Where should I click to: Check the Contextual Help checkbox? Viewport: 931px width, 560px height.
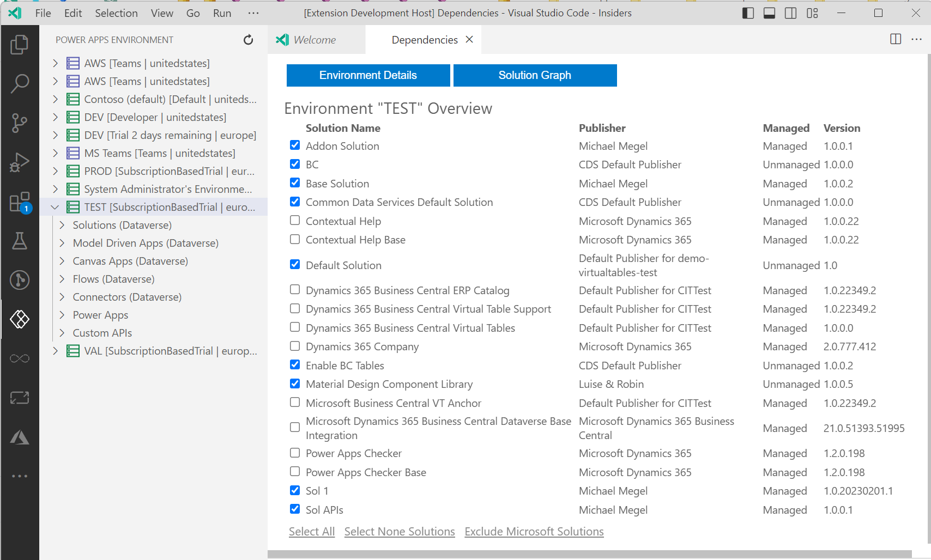295,220
